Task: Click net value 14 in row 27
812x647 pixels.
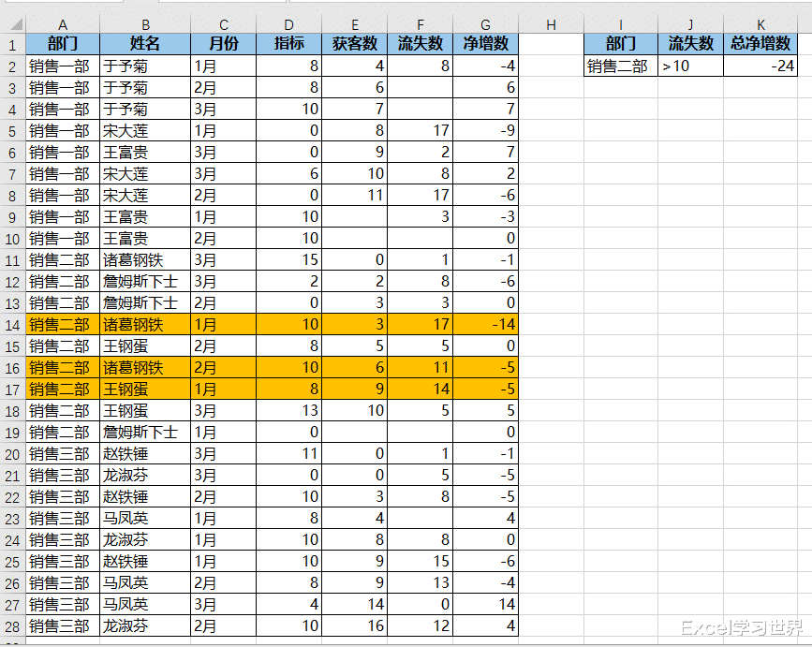Action: coord(486,605)
